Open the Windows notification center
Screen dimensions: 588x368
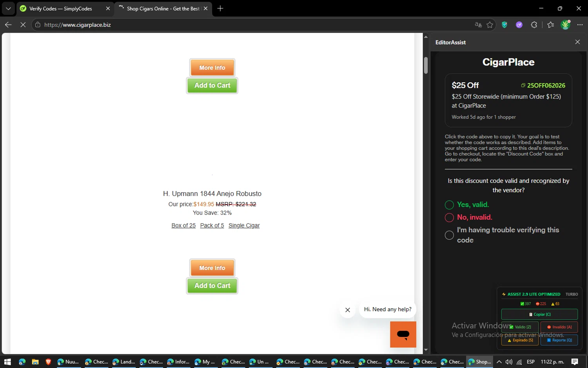(x=575, y=362)
